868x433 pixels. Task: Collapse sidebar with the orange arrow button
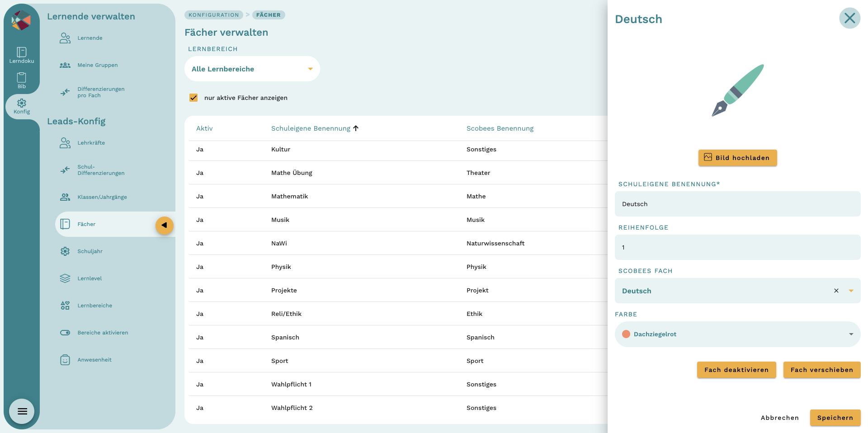click(165, 225)
